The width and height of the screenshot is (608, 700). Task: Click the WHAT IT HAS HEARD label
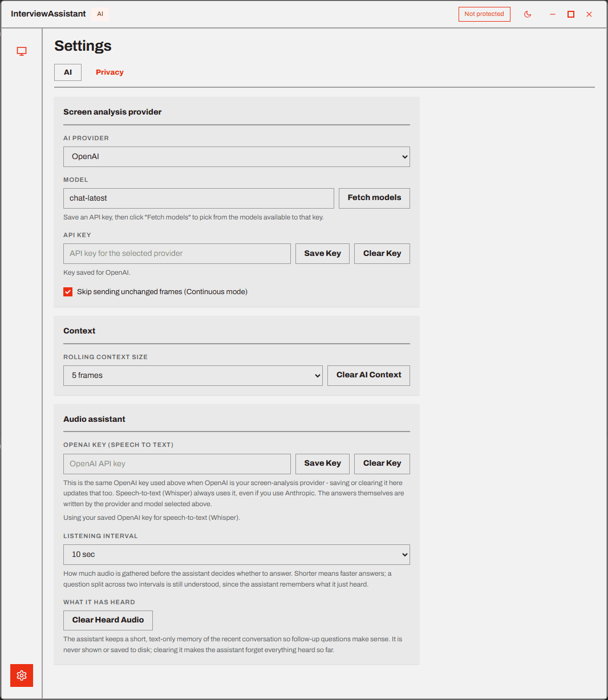click(x=99, y=603)
